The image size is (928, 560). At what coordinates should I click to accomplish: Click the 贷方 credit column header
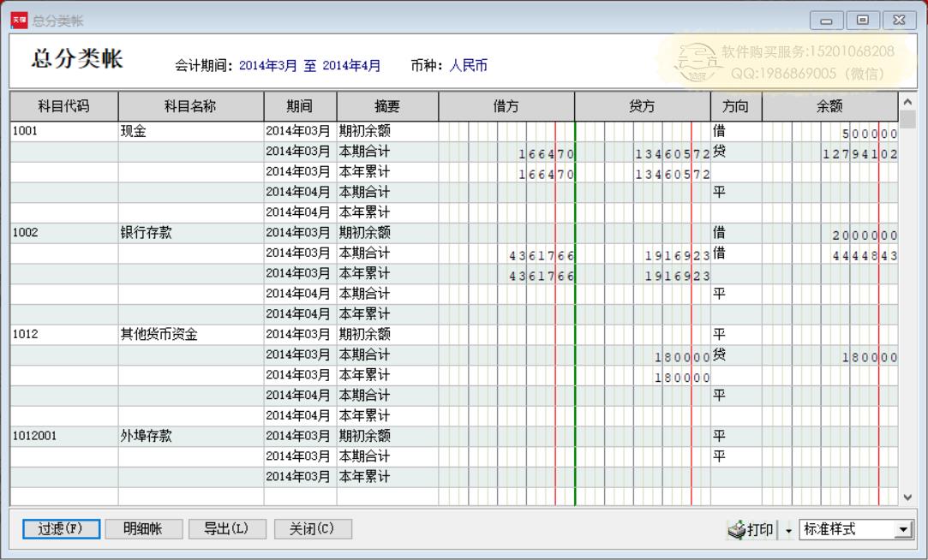(642, 106)
